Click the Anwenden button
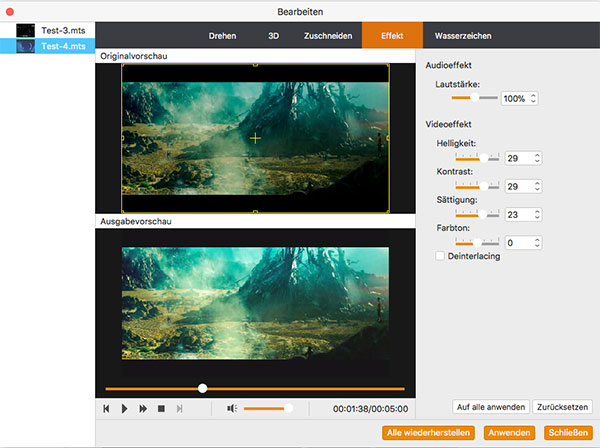This screenshot has height=448, width=600. point(509,433)
